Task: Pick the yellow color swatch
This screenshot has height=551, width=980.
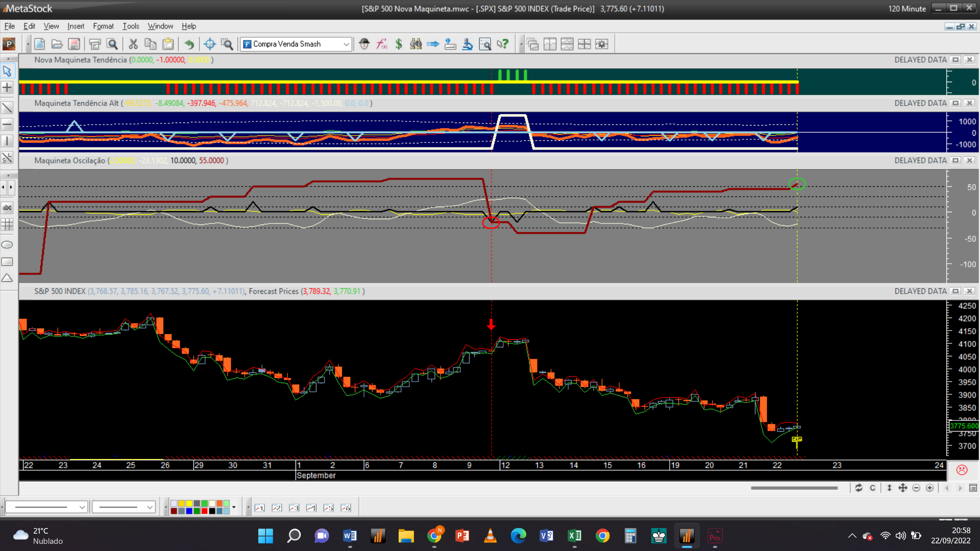Action: 189,504
